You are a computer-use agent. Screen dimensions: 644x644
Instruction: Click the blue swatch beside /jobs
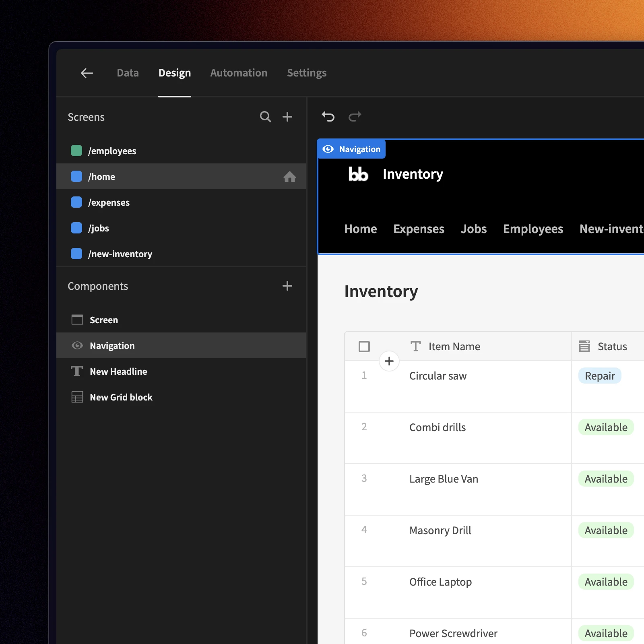76,228
